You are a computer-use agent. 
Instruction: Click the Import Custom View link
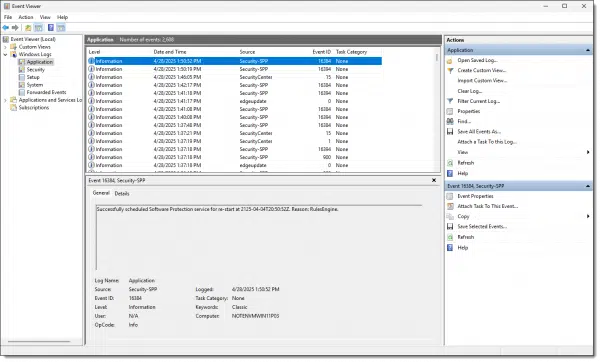coord(482,81)
